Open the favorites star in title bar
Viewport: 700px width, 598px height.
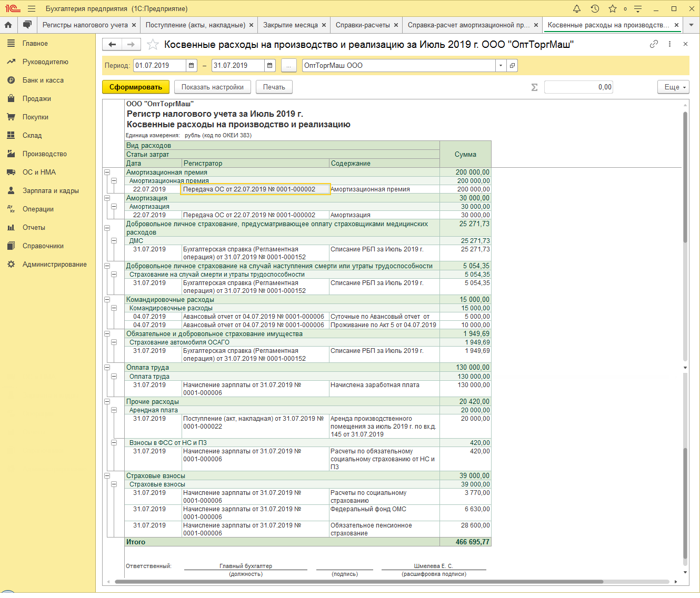click(x=613, y=8)
